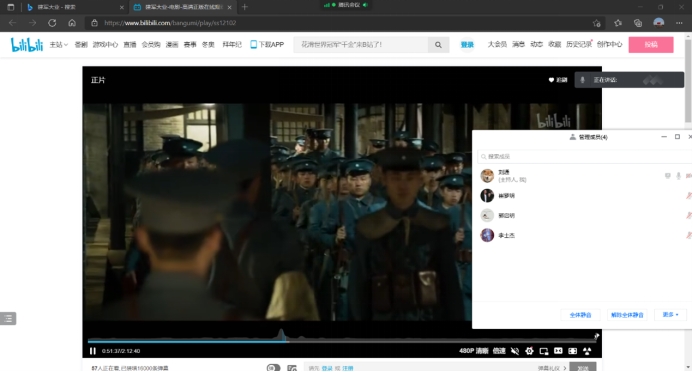The width and height of the screenshot is (693, 372).
Task: Click the browser refresh icon
Action: 52,23
